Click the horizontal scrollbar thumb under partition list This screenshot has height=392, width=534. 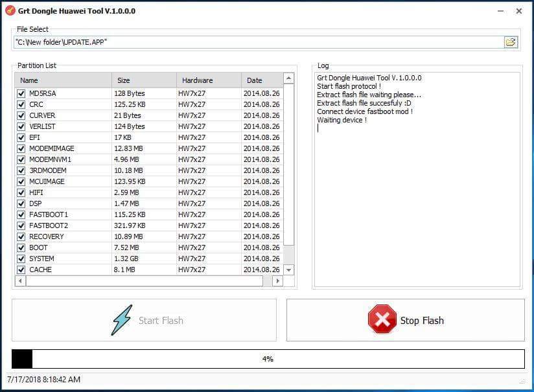coord(145,281)
